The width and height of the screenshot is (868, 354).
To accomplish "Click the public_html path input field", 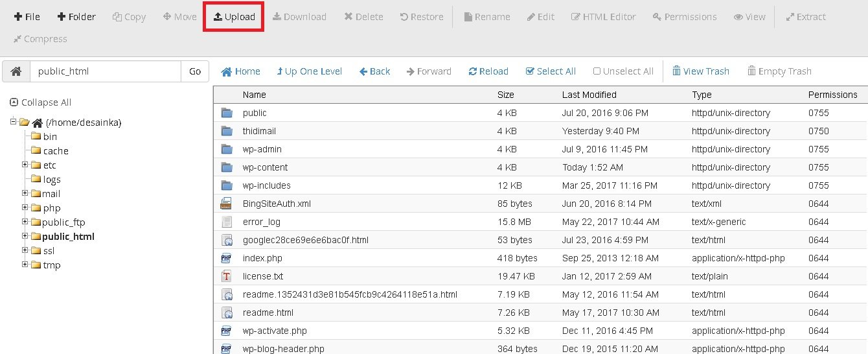I will coord(105,71).
